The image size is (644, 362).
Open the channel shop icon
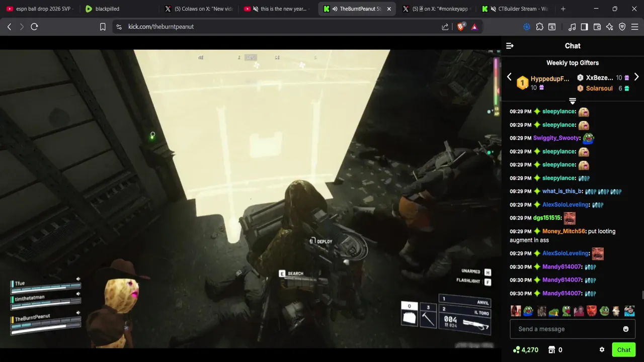tap(551, 350)
